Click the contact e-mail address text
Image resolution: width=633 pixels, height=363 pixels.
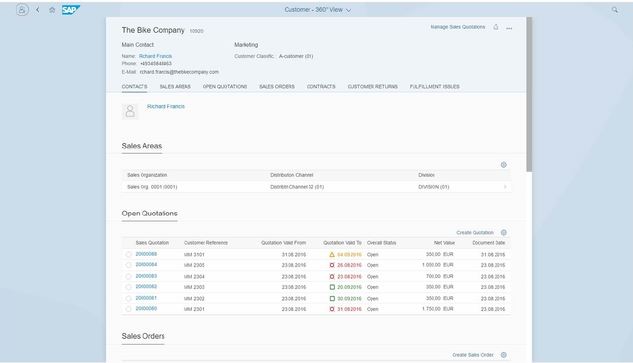point(179,72)
